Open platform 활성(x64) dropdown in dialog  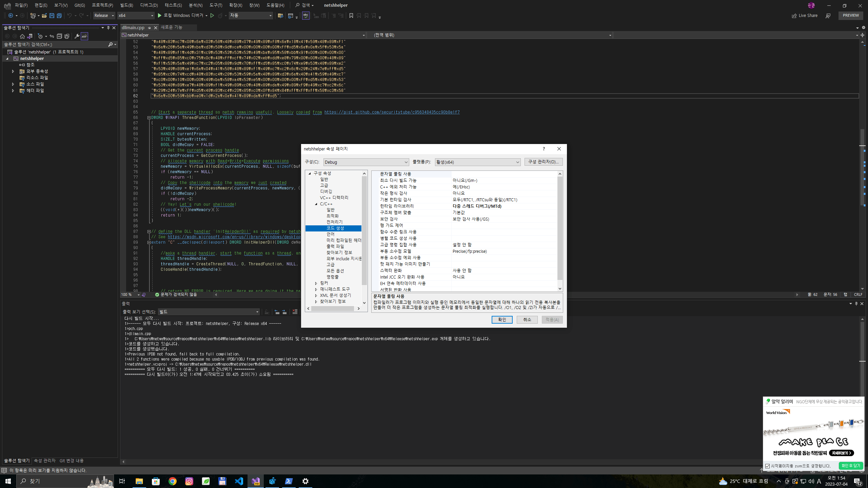(x=477, y=162)
